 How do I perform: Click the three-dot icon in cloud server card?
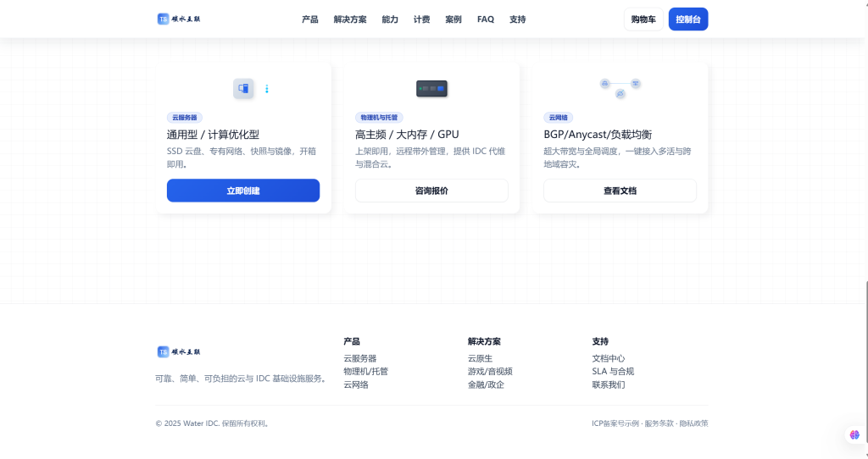tap(267, 88)
